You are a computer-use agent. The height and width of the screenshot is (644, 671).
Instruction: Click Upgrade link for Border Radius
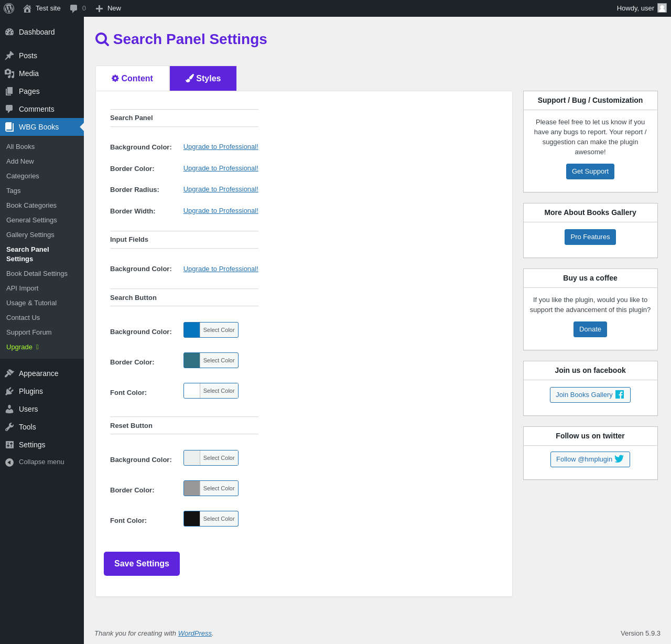pyautogui.click(x=221, y=189)
